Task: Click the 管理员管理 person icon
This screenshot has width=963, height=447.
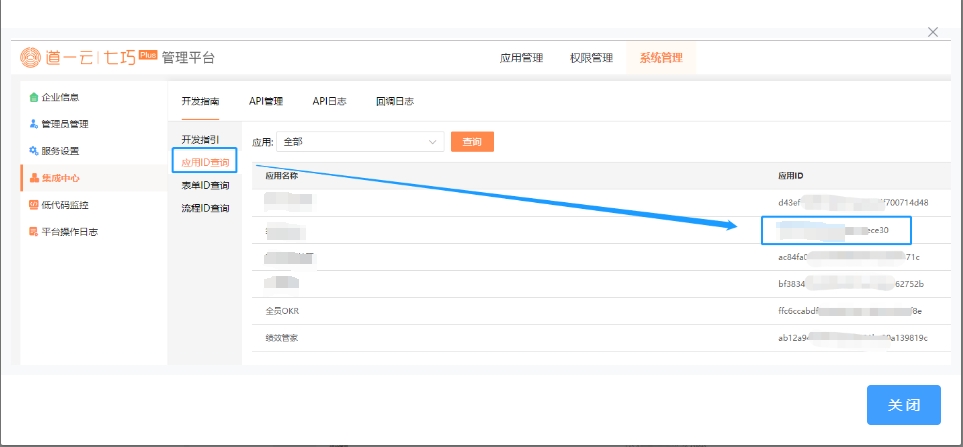Action: point(34,124)
